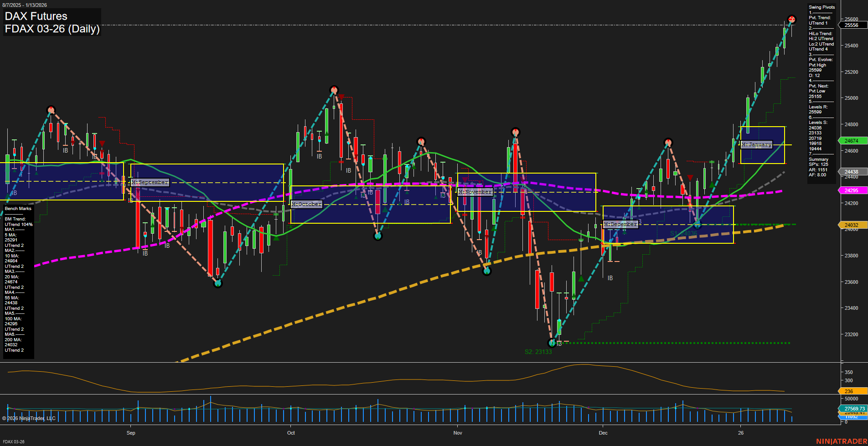868x446 pixels.
Task: Select the M:January label on the yellow range box
Action: click(756, 144)
